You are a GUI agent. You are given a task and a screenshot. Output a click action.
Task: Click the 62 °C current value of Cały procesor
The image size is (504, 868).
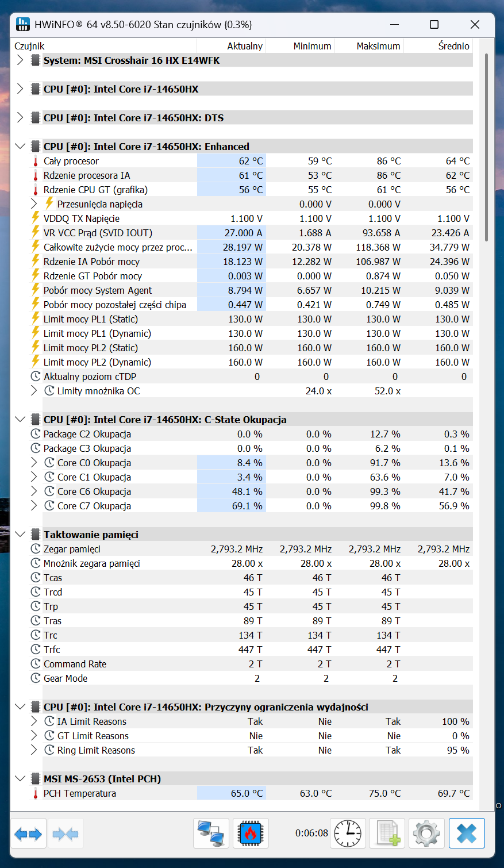251,161
